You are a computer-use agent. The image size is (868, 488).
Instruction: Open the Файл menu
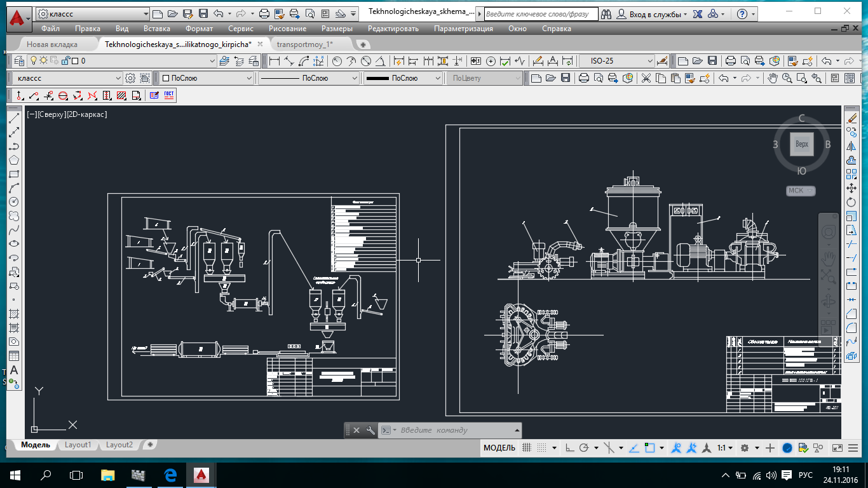tap(50, 29)
